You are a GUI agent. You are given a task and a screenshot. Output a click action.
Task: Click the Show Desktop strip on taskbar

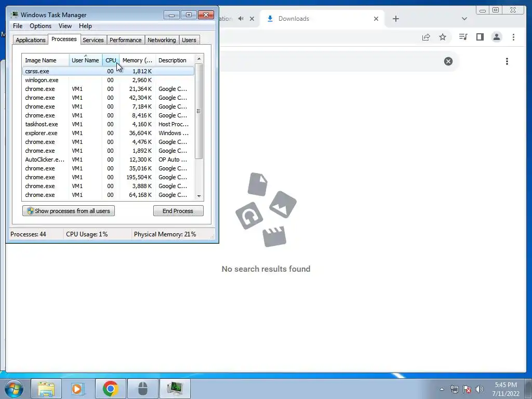click(528, 389)
